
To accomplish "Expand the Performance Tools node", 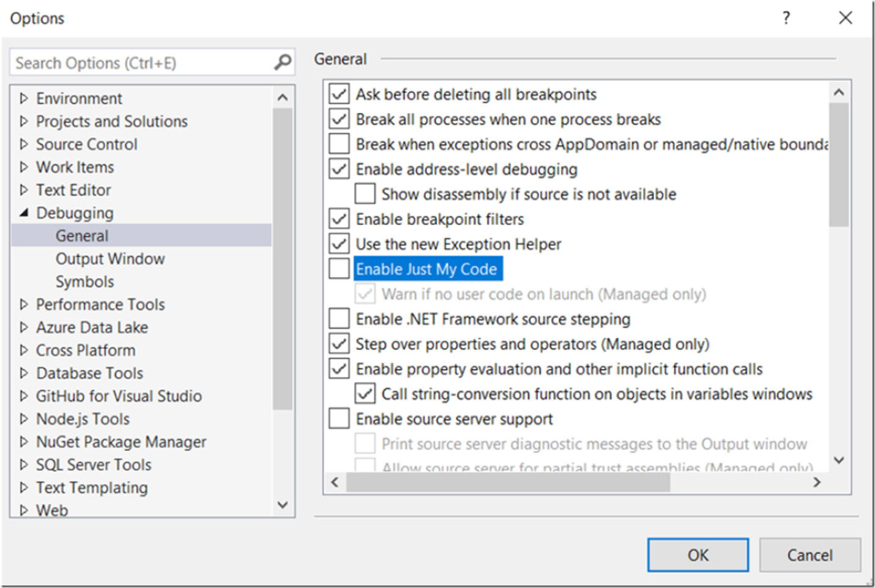I will (x=24, y=304).
